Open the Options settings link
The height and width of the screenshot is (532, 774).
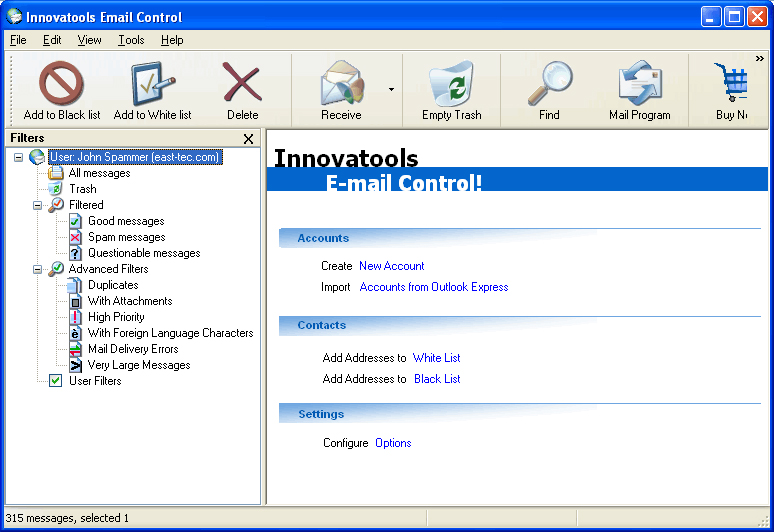(393, 443)
